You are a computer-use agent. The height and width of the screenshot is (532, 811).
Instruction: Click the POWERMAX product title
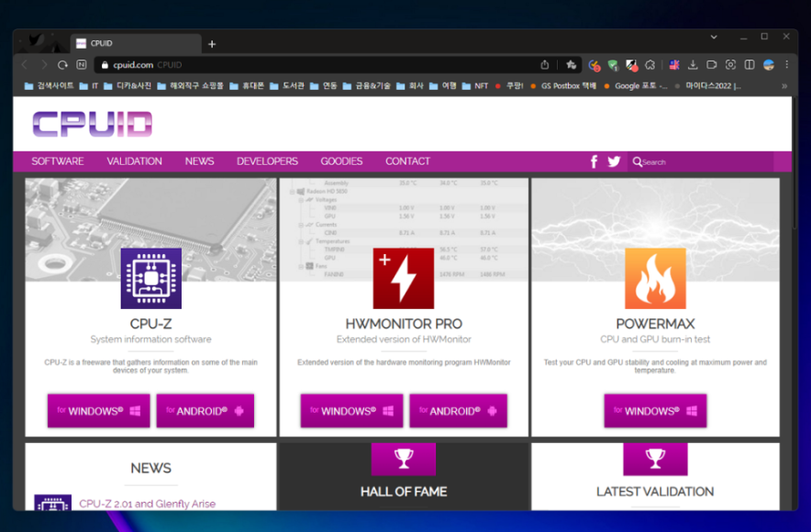(655, 324)
